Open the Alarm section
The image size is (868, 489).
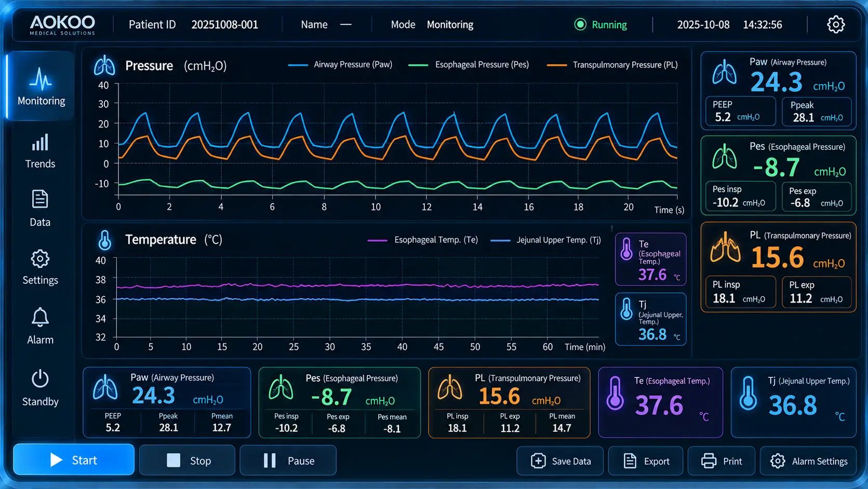pos(40,326)
